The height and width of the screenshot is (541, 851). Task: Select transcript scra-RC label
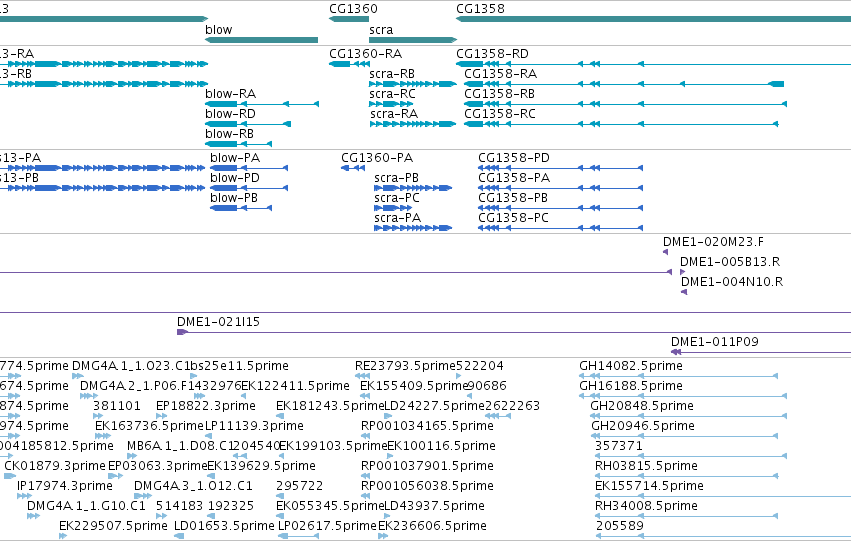click(392, 94)
